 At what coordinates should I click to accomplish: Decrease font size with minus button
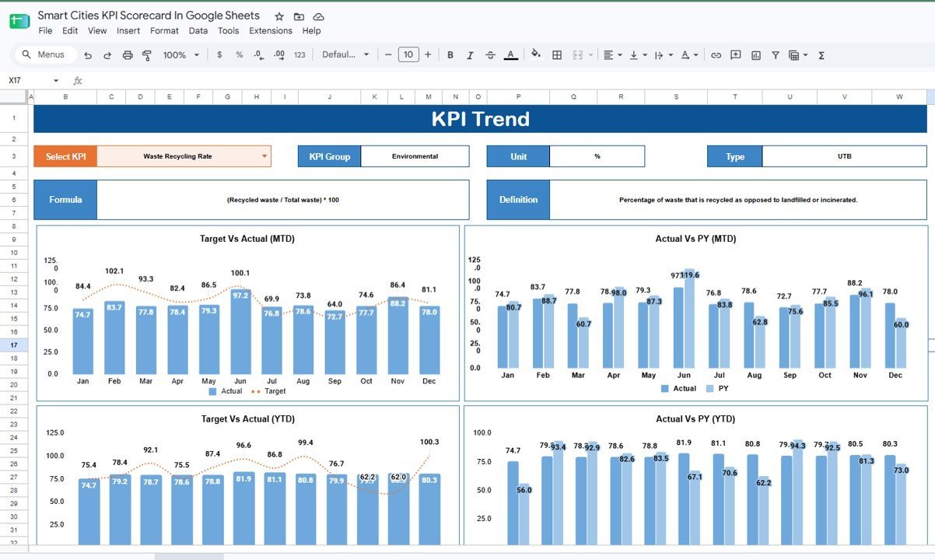(x=388, y=55)
